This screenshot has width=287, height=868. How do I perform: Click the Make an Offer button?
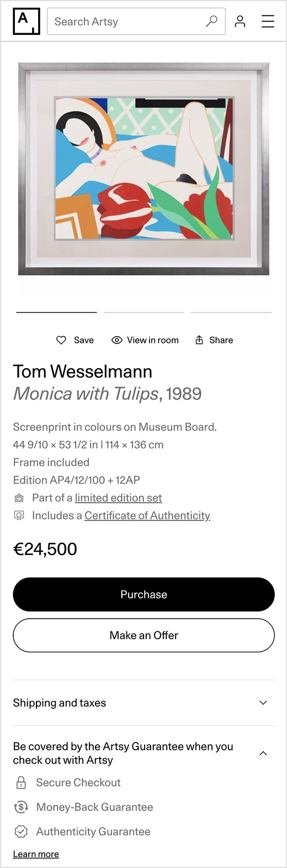point(143,635)
